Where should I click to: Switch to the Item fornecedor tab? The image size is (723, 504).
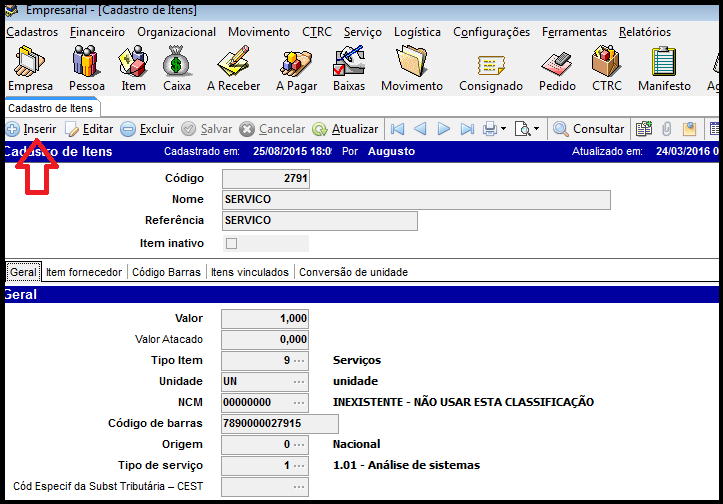coord(84,272)
